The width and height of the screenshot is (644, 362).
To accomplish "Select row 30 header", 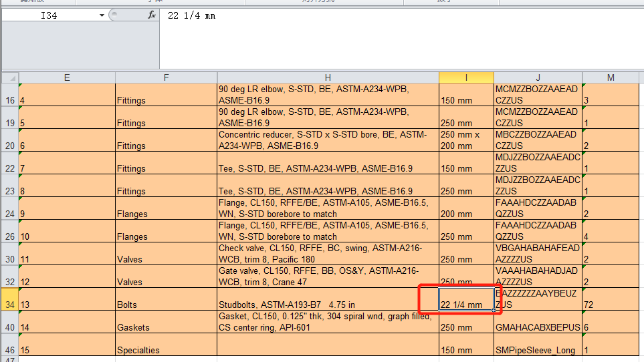I will coord(10,254).
